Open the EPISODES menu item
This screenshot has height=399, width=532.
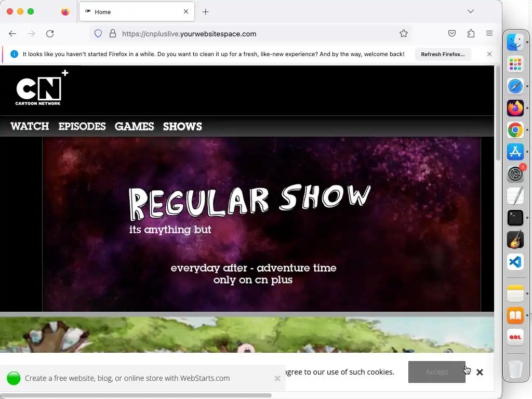[82, 126]
